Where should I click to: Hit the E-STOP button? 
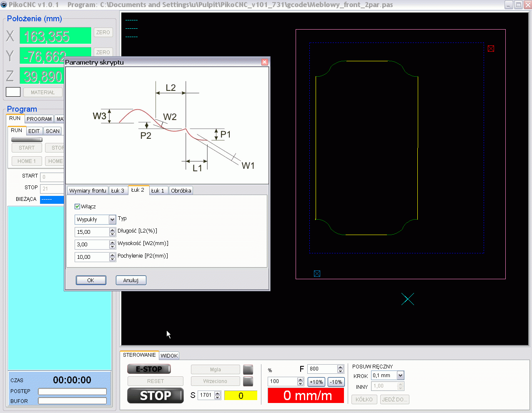click(x=149, y=369)
